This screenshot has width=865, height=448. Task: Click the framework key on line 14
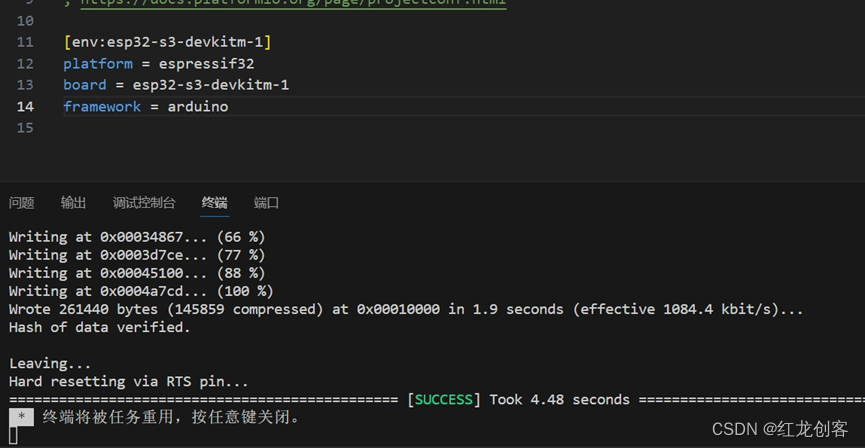click(x=102, y=106)
